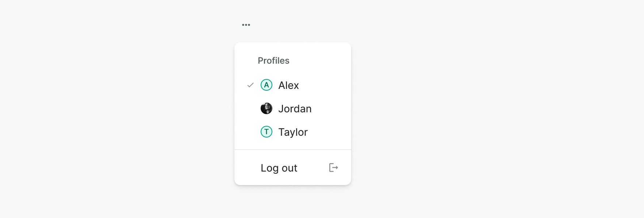Click the blank indent left of Taylor's avatar
644x218 pixels.
[x=250, y=132]
